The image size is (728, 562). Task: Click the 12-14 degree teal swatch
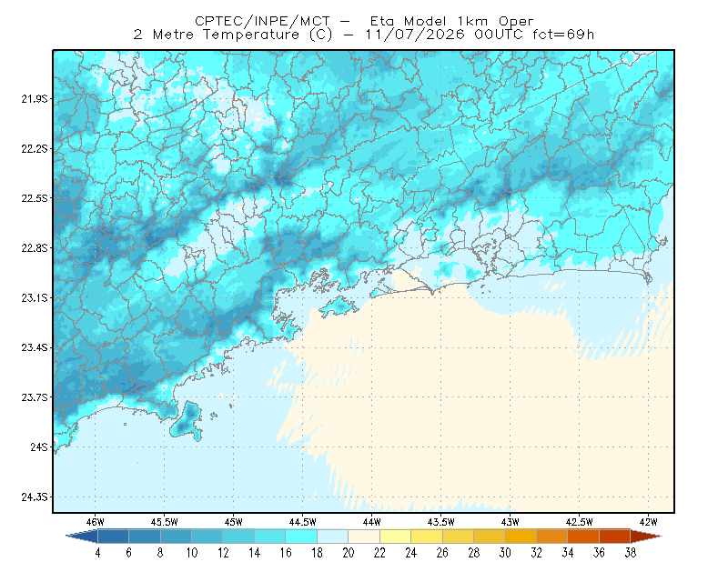238,537
